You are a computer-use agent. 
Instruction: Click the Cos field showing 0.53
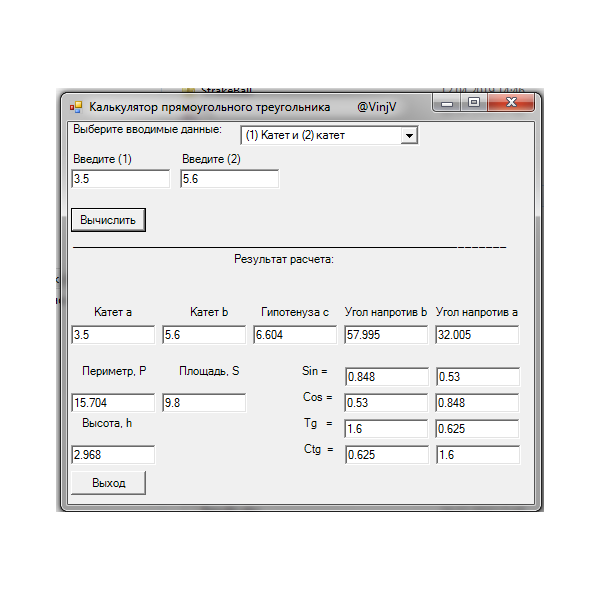coord(386,403)
